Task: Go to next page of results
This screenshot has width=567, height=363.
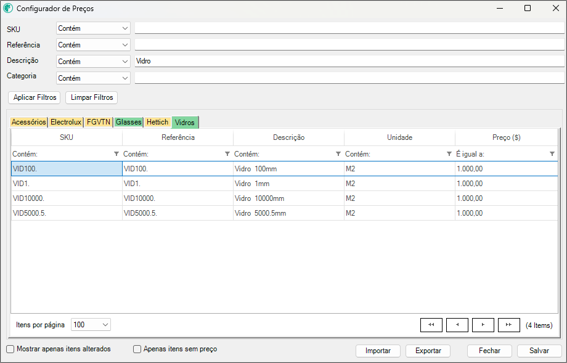Action: point(483,325)
